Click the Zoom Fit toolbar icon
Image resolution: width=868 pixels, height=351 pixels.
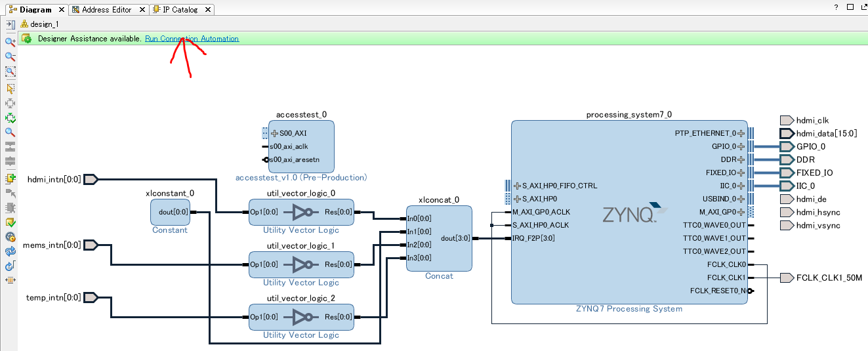(x=10, y=72)
